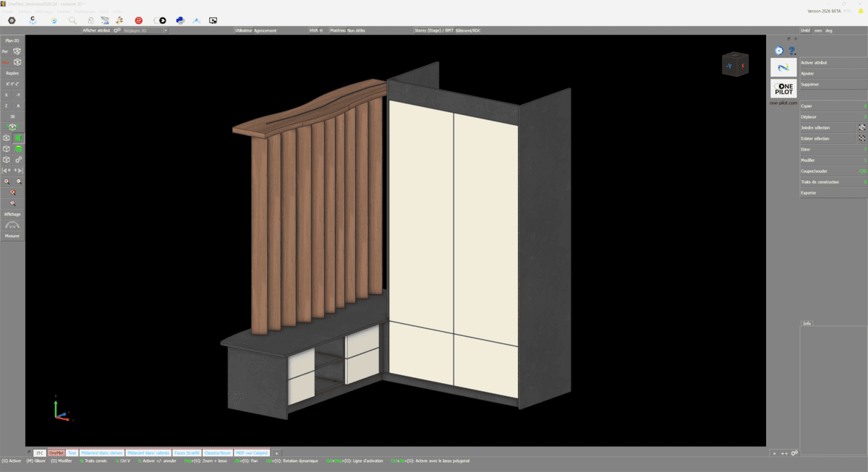Click the Exporter button
This screenshot has width=868, height=472.
[x=832, y=193]
